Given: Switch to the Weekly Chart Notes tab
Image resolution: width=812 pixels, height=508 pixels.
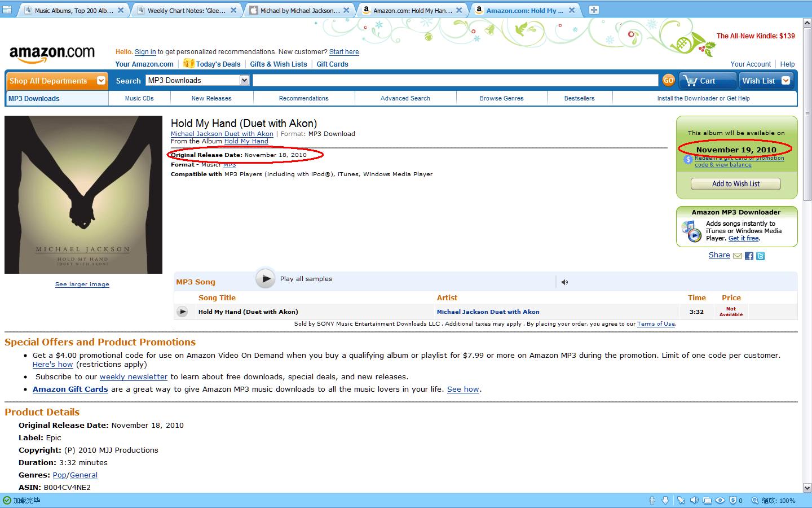Looking at the screenshot, I should [x=186, y=10].
